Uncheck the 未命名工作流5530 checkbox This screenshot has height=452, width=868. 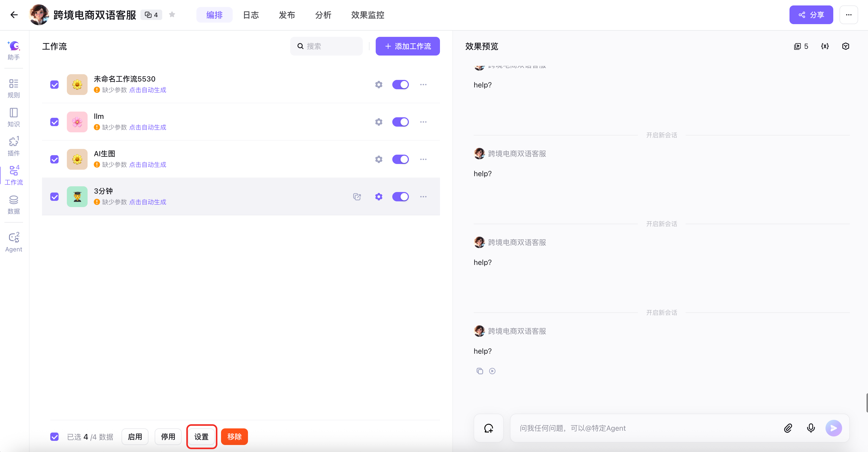pyautogui.click(x=54, y=84)
